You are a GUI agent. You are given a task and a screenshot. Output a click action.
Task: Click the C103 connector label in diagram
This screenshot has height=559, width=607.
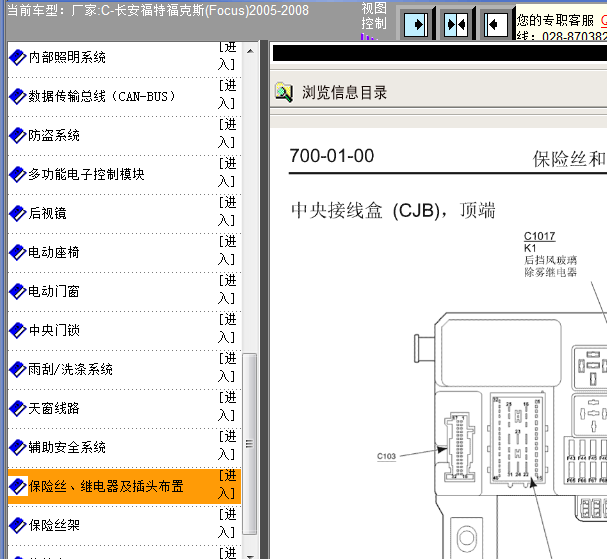386,456
